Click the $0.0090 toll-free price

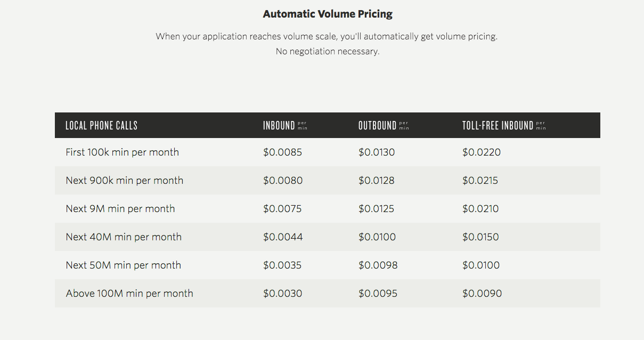[x=482, y=294]
